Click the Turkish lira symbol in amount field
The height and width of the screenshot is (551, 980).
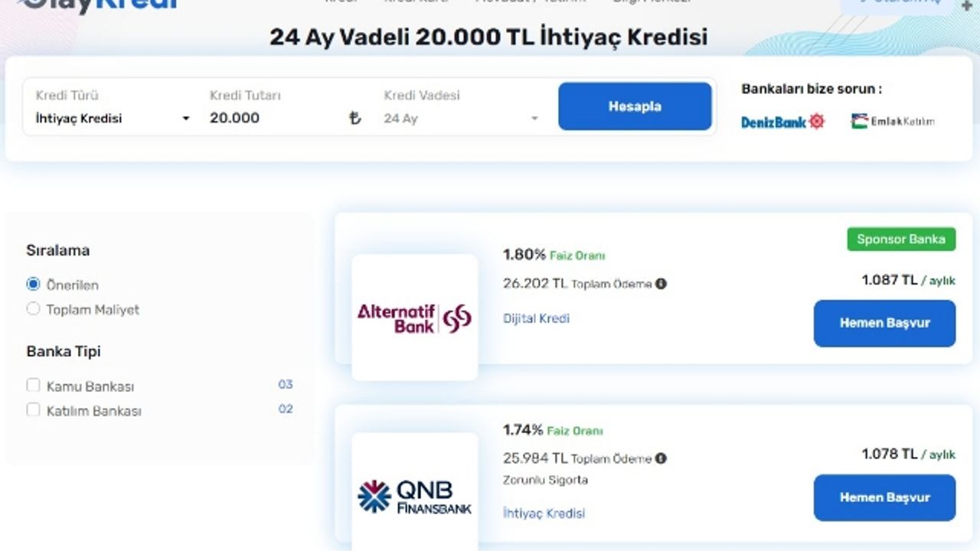click(x=354, y=118)
